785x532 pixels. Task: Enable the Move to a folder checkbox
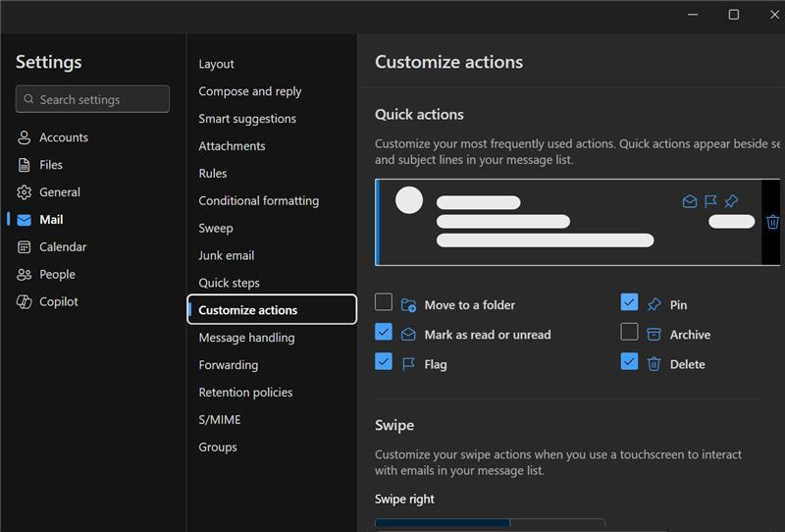click(x=384, y=302)
